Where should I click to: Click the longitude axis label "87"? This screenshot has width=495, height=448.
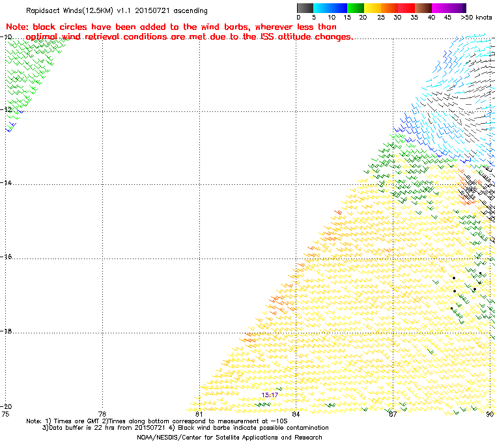tap(392, 414)
